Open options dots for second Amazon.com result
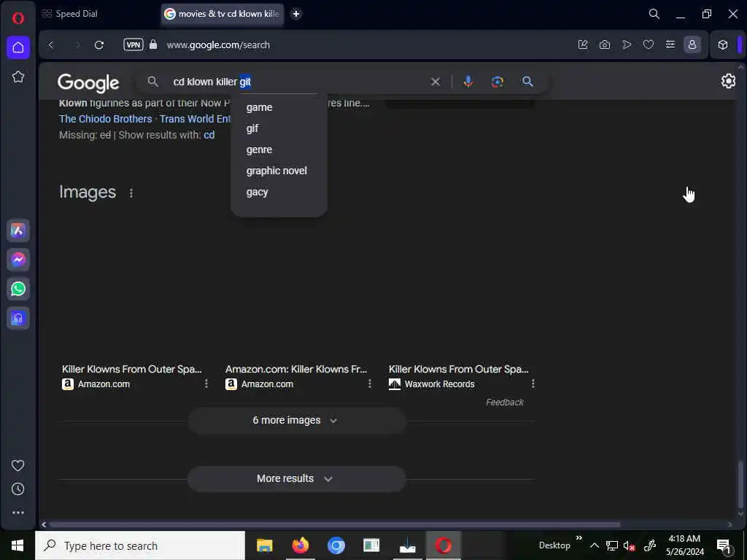This screenshot has height=560, width=747. click(370, 384)
